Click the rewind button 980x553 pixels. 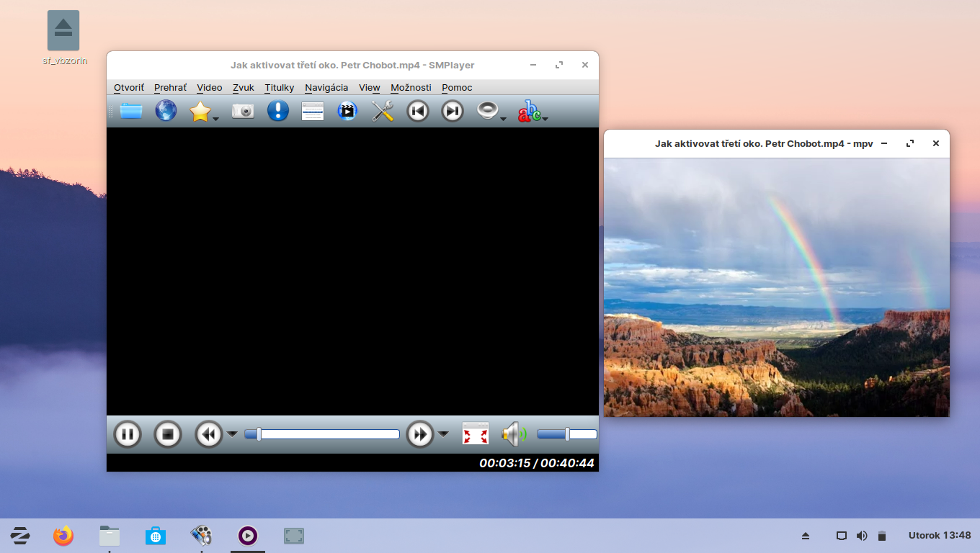click(209, 434)
